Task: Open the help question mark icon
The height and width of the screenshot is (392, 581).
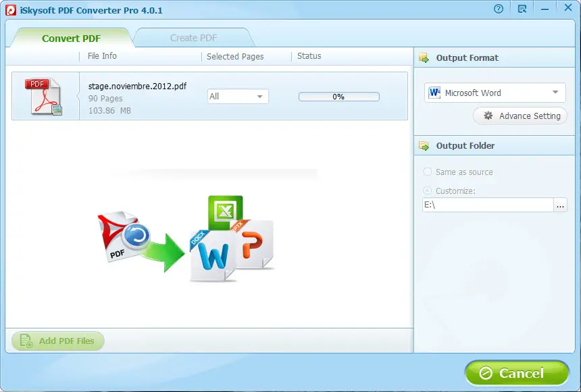Action: tap(499, 9)
